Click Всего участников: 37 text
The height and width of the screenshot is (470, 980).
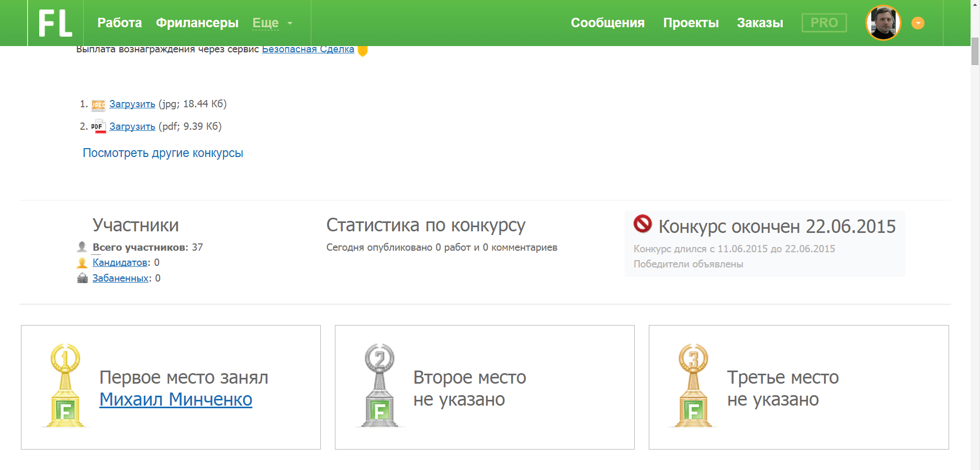[x=148, y=247]
